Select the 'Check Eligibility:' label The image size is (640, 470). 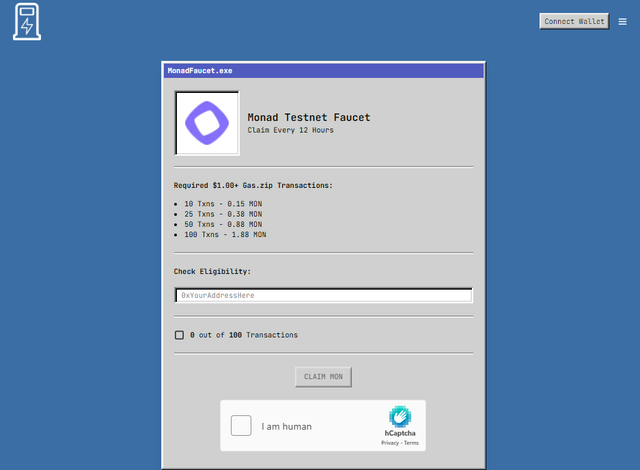click(x=212, y=271)
